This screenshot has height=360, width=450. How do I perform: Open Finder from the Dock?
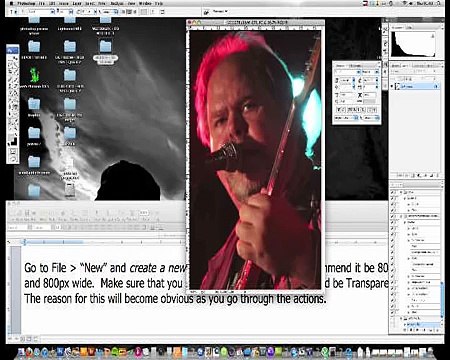pos(21,352)
